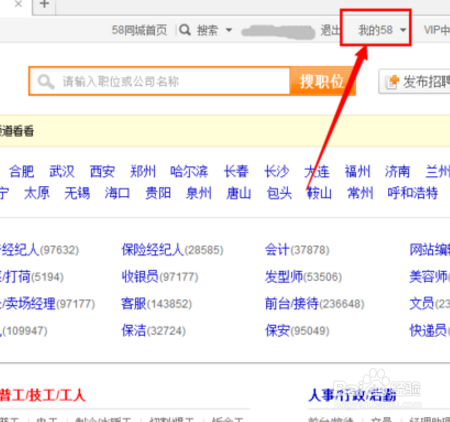The height and width of the screenshot is (422, 450).
Task: Expand the 搜索 dropdown arrow
Action: tap(229, 30)
